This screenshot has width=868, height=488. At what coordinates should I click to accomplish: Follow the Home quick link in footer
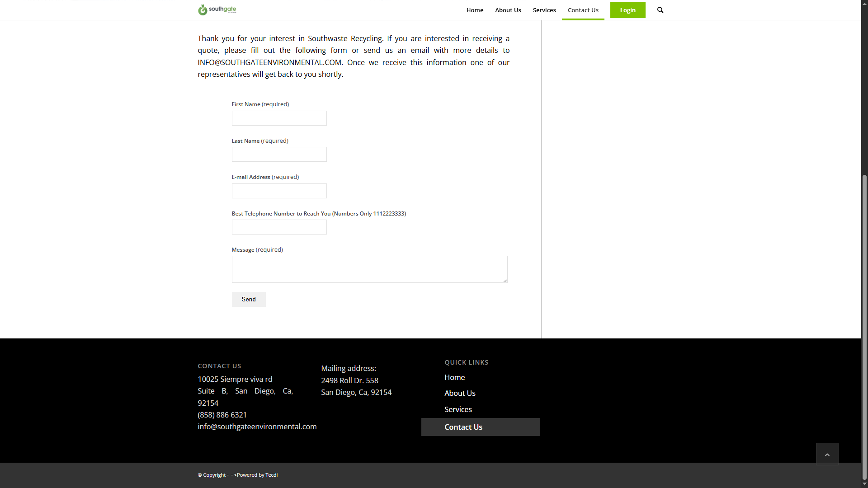(x=454, y=377)
